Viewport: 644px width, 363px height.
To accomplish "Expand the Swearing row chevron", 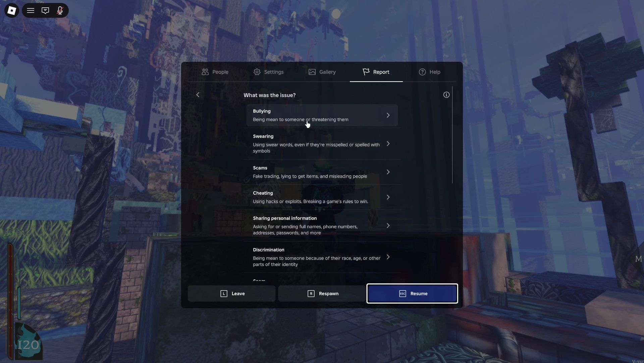I will point(388,144).
